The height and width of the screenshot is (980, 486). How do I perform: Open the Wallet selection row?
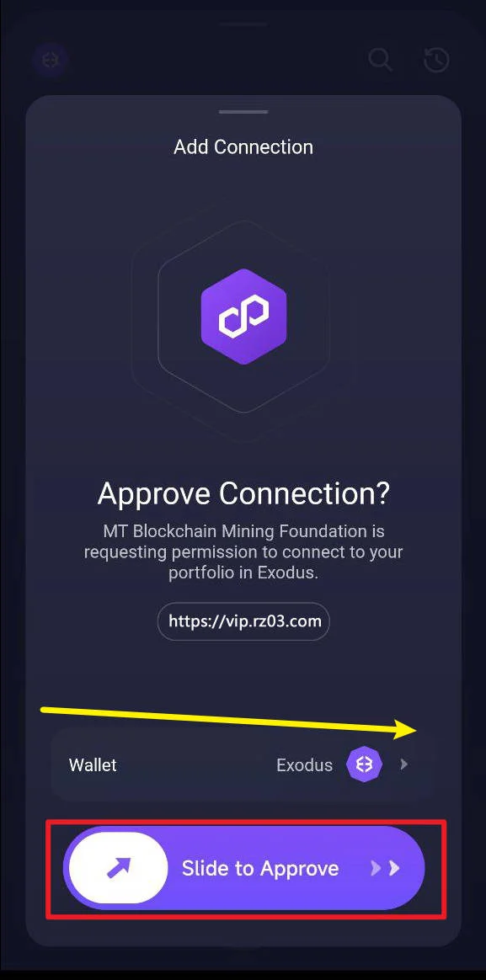click(243, 764)
